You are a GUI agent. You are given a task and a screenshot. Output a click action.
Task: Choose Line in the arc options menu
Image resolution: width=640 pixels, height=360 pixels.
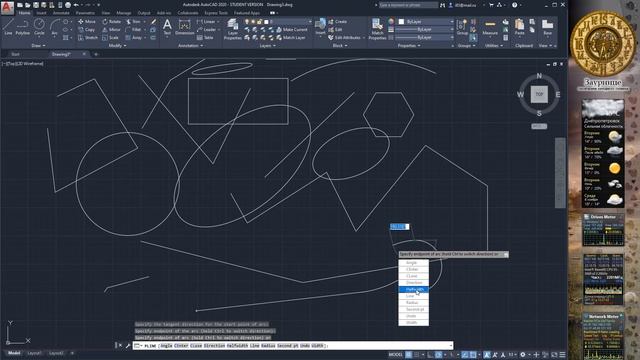[x=413, y=296]
